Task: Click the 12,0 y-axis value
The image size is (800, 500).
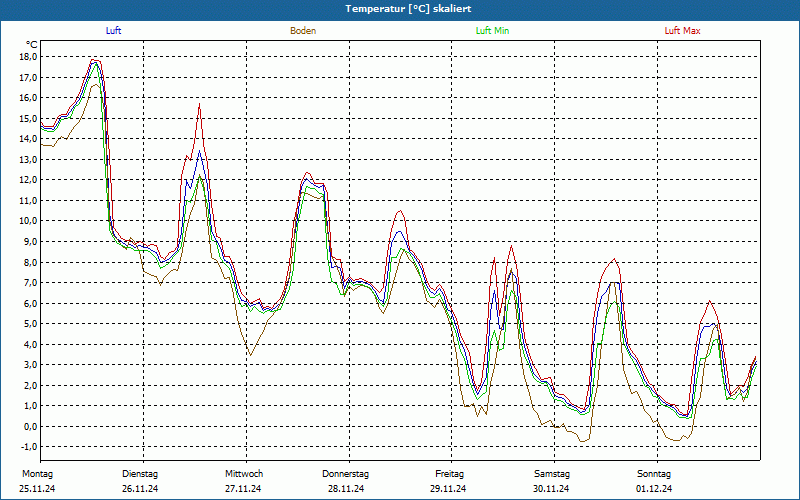Action: coord(28,180)
